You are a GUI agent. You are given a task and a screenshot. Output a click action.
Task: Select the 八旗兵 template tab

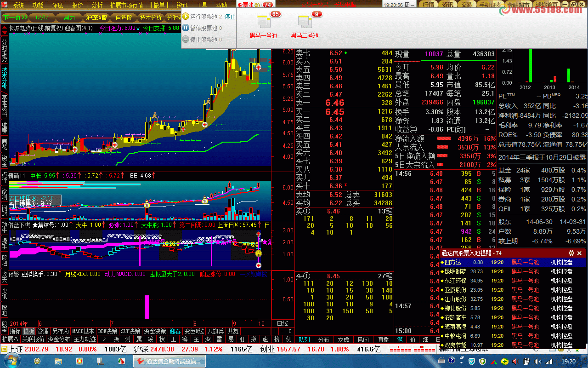[x=216, y=331]
